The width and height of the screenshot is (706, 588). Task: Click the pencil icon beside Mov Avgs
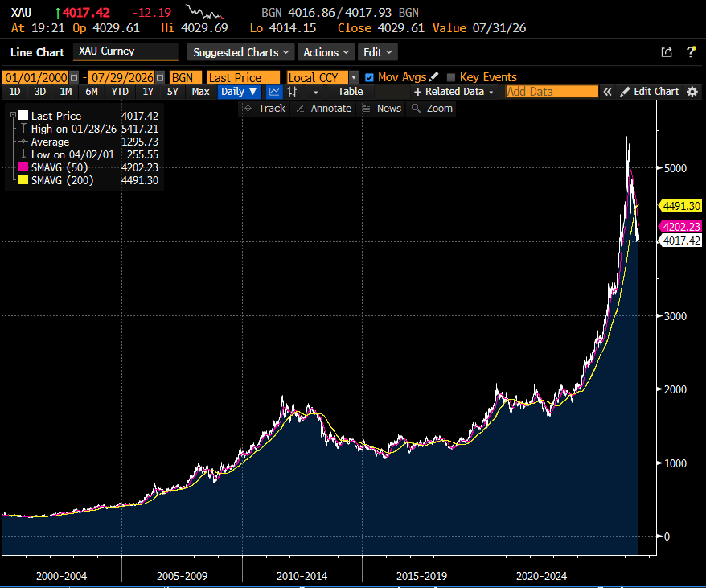(433, 77)
